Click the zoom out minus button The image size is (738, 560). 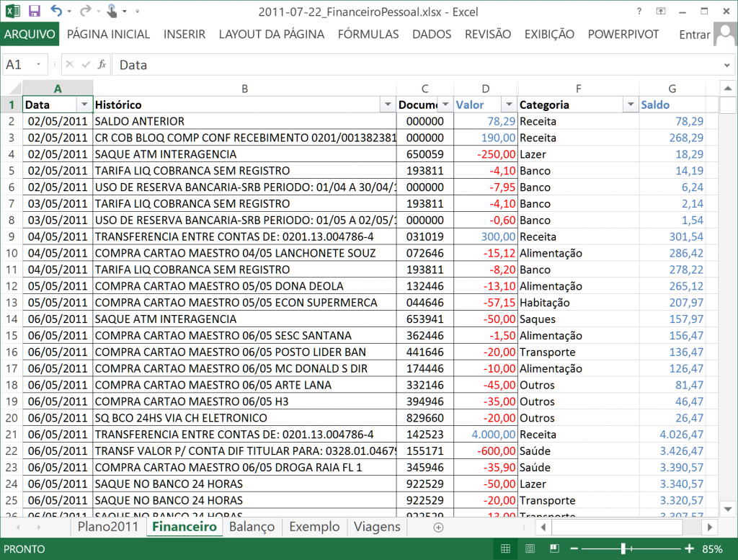[574, 548]
